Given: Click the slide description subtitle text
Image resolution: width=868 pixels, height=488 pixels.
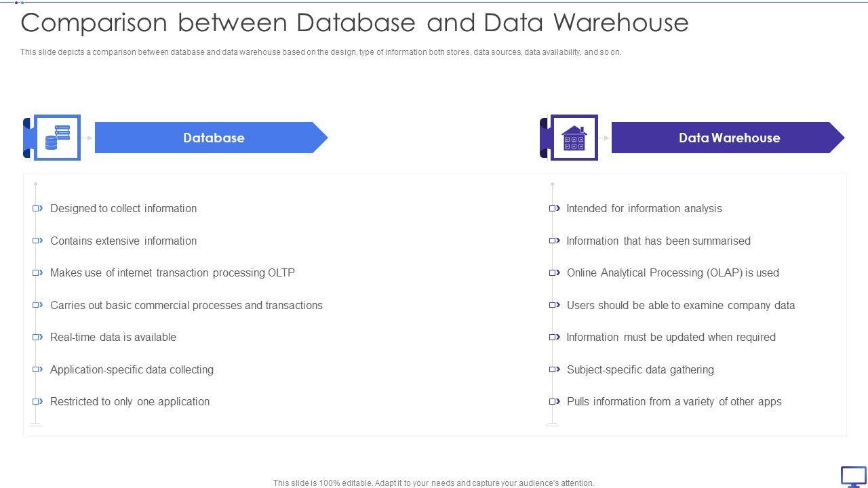Looking at the screenshot, I should [321, 52].
